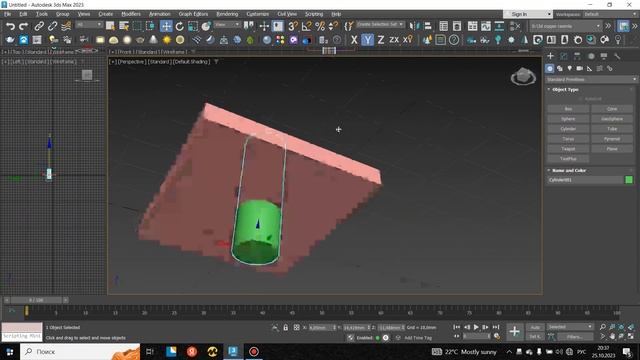The width and height of the screenshot is (640, 360).
Task: Expand the Standard Primitives category dropdown
Action: pyautogui.click(x=591, y=79)
